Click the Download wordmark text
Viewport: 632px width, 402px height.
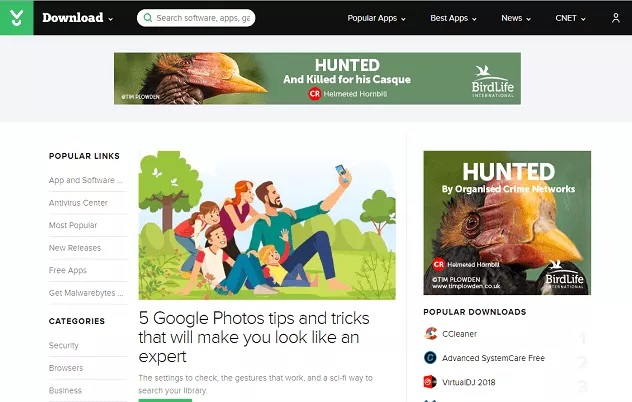(x=73, y=18)
